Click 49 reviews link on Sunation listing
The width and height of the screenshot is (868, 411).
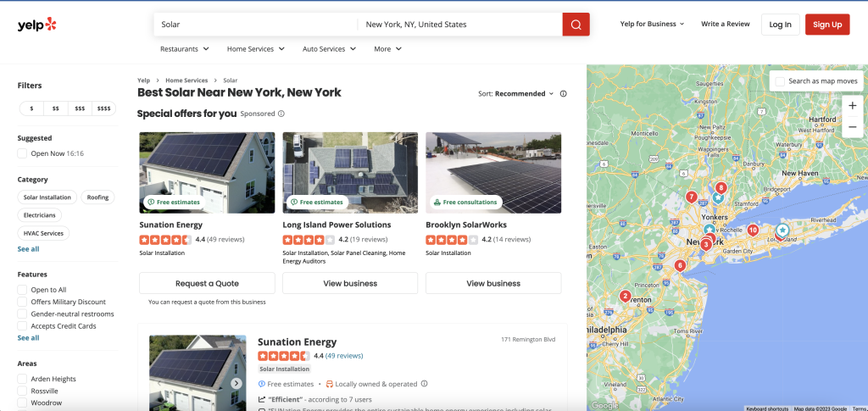[x=344, y=356]
